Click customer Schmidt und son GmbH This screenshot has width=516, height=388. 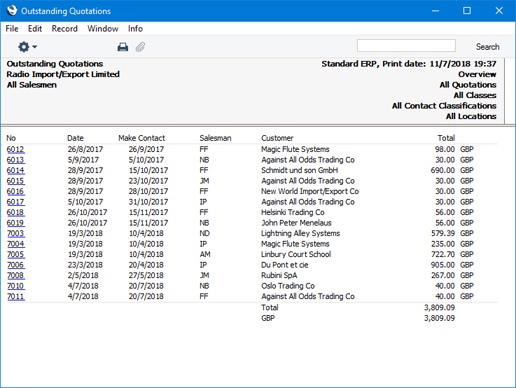[x=300, y=170]
